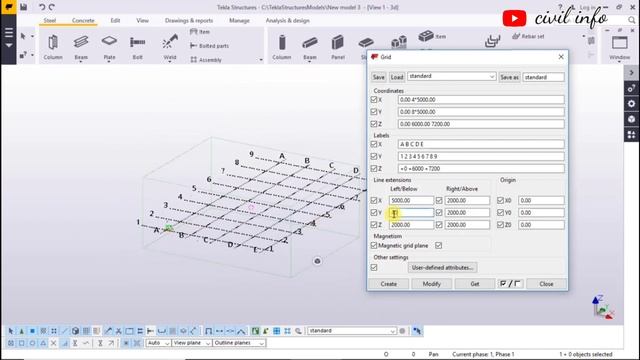The image size is (640, 360).
Task: Click User-defined attributes button
Action: coord(442,267)
